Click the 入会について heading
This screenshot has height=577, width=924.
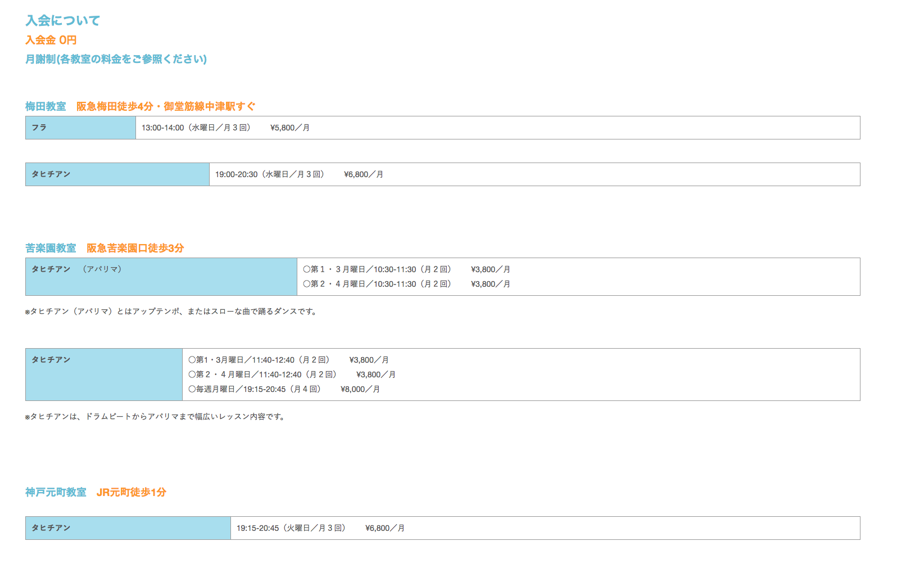tap(62, 21)
